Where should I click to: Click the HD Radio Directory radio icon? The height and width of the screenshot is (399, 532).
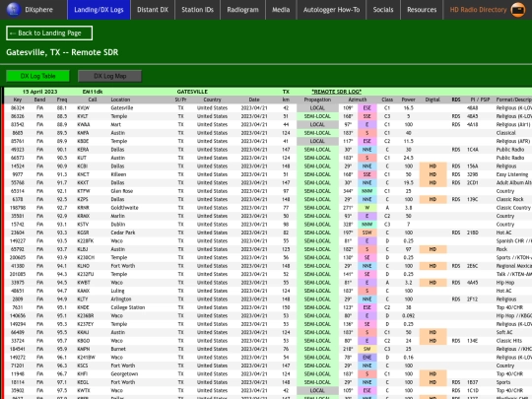coord(518,10)
